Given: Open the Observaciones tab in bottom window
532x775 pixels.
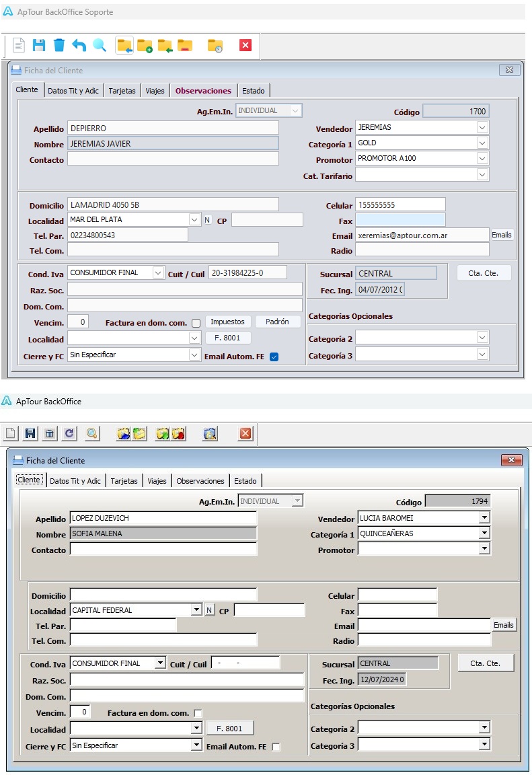Looking at the screenshot, I should [x=200, y=481].
